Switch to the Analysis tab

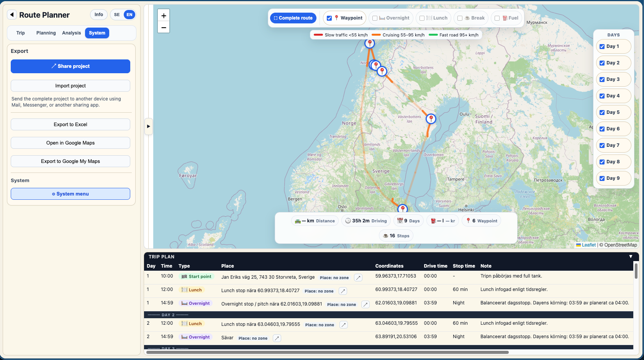coord(72,33)
